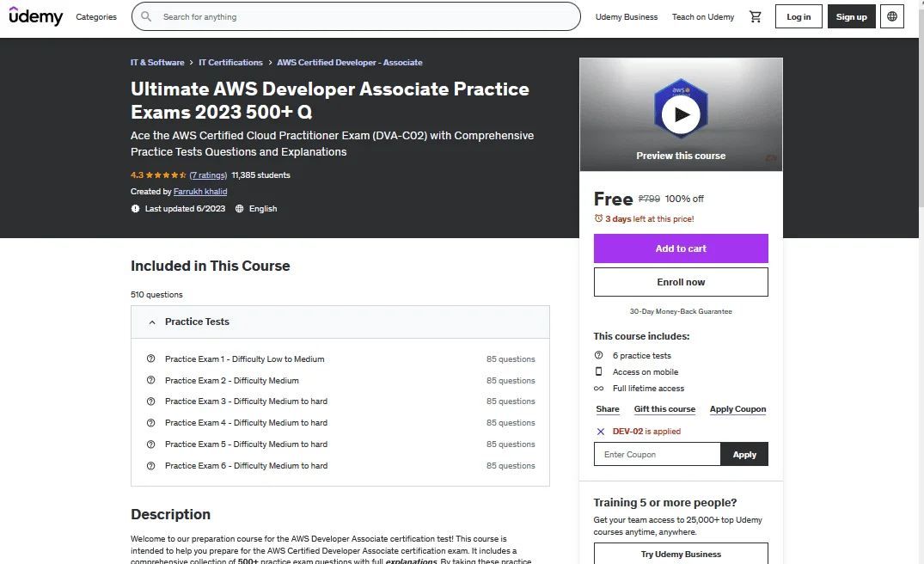
Task: Click the 30-Day Money-Back Guarantee text
Action: [x=681, y=311]
